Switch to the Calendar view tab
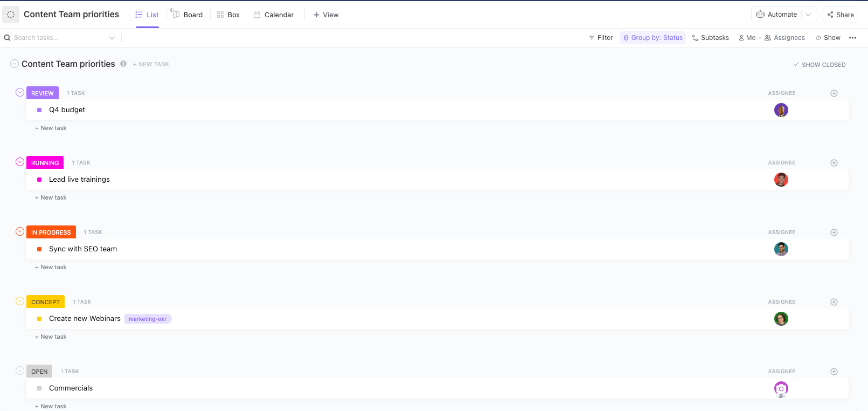The image size is (868, 411). tap(274, 15)
